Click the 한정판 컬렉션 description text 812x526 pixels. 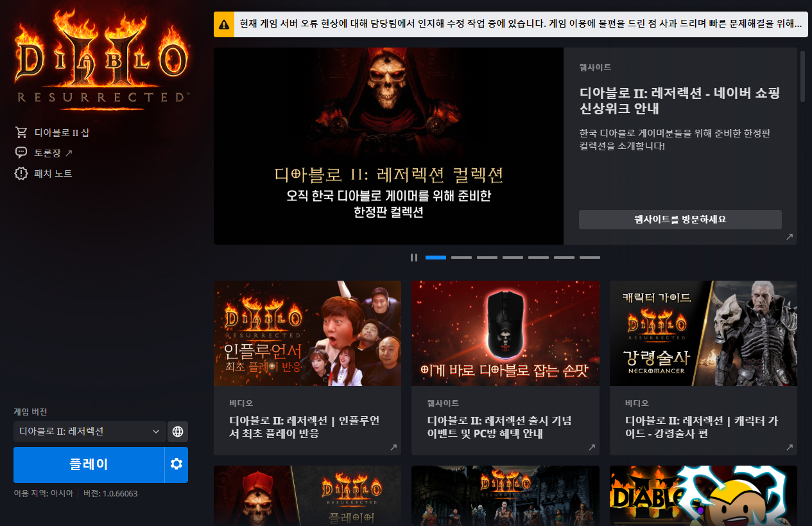click(675, 140)
